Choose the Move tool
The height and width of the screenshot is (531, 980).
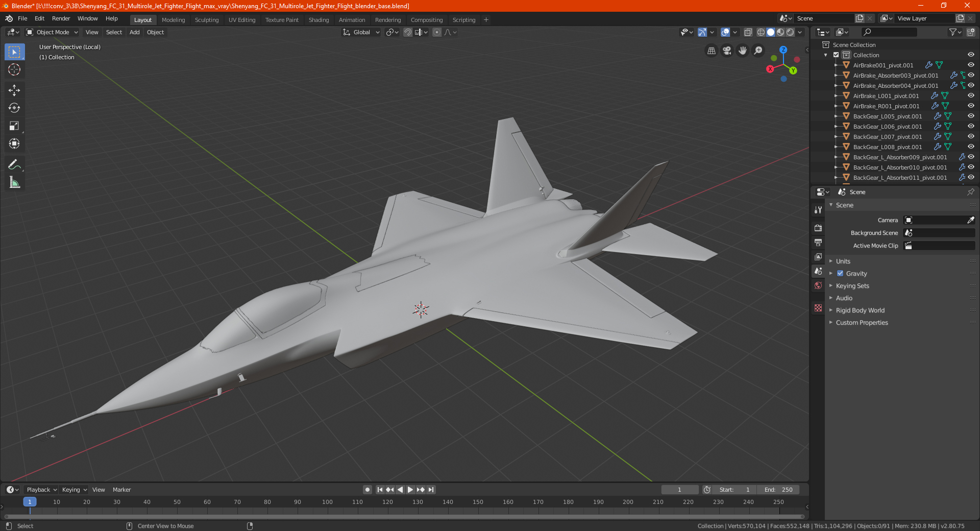14,90
